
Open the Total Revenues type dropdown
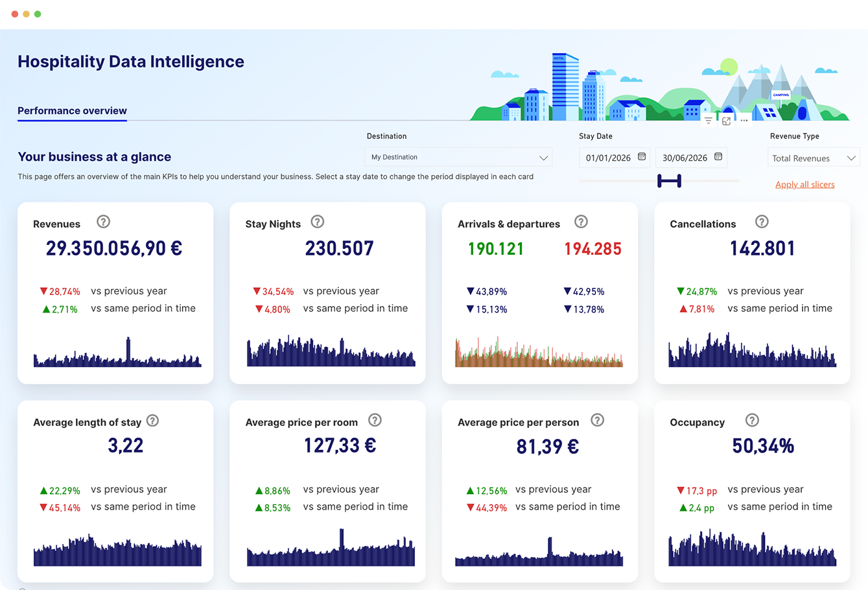pyautogui.click(x=813, y=158)
